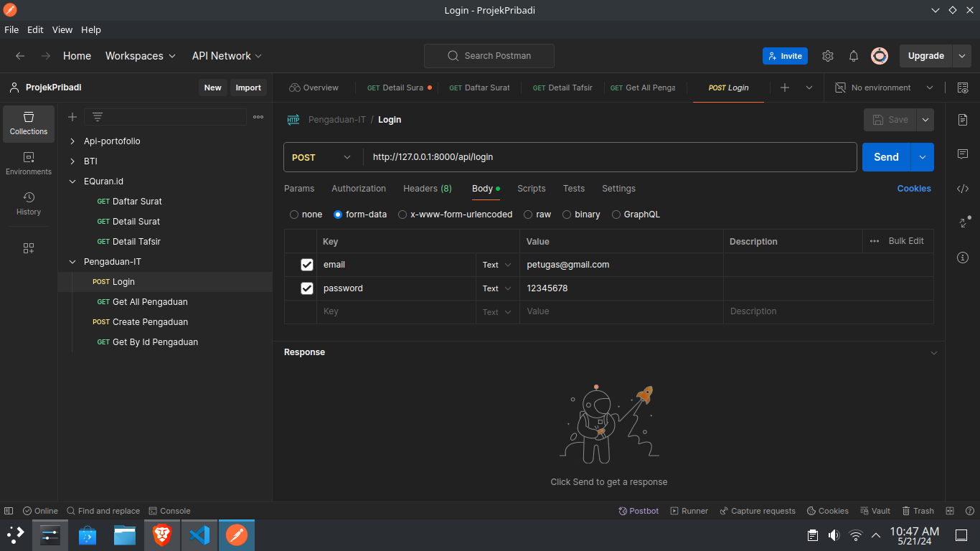This screenshot has width=980, height=551.
Task: Launch Postbot from the status bar
Action: pos(638,510)
